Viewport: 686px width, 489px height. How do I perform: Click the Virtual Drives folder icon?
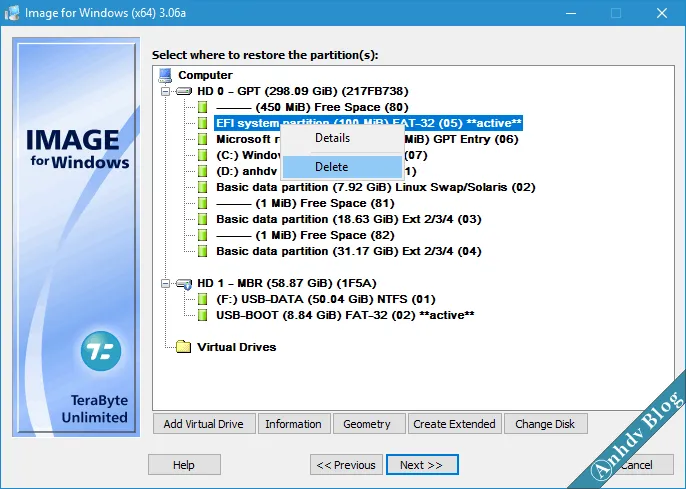[x=184, y=347]
